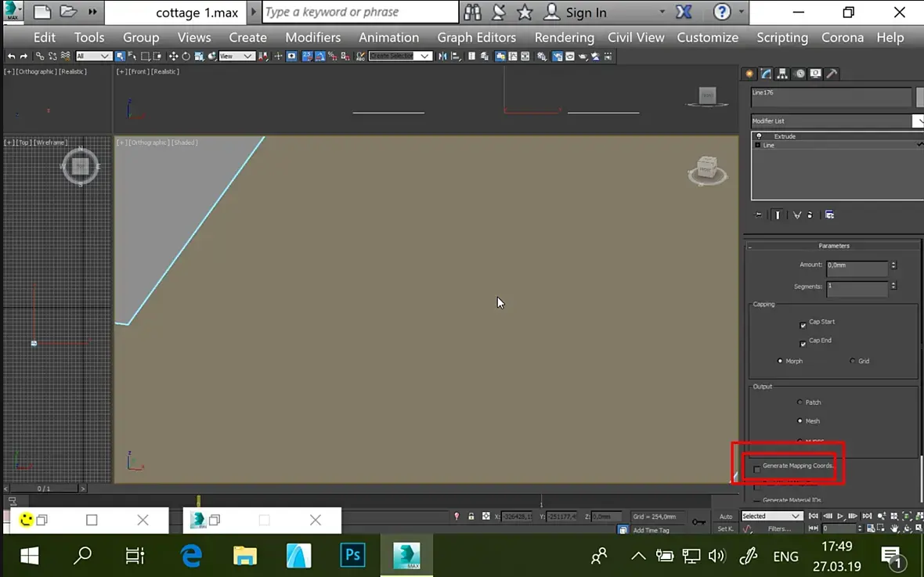Open the Graph Editors menu
Image resolution: width=924 pixels, height=577 pixels.
[477, 37]
